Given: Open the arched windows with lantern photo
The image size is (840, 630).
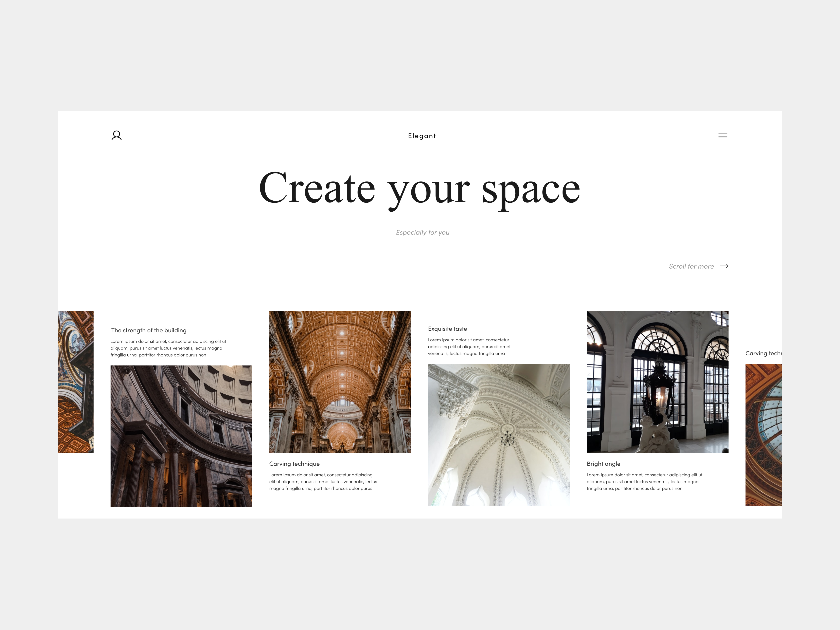Looking at the screenshot, I should (657, 382).
